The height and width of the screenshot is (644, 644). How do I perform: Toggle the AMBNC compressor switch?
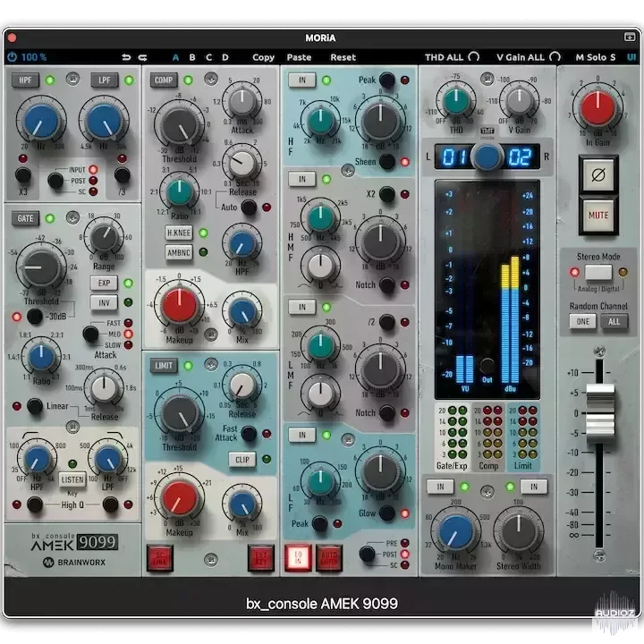(179, 252)
